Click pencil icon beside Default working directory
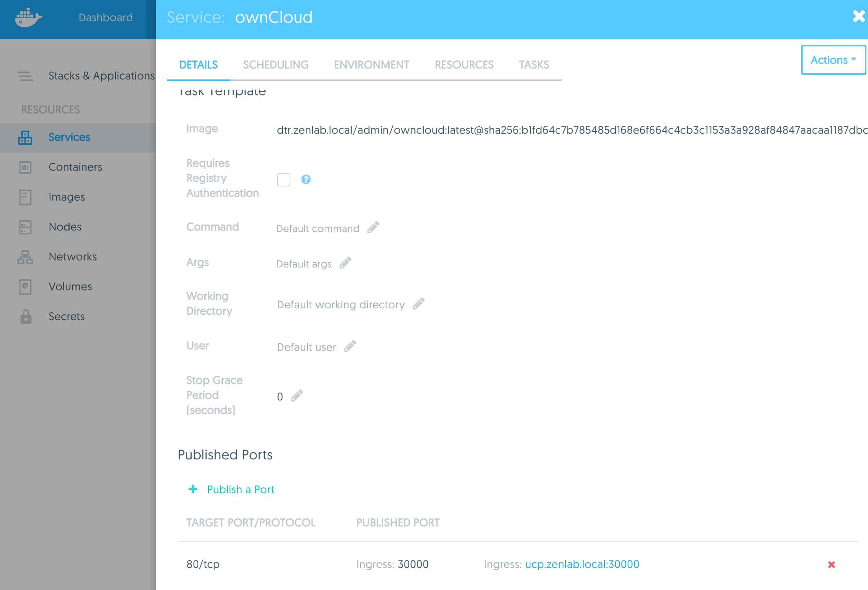 (419, 304)
